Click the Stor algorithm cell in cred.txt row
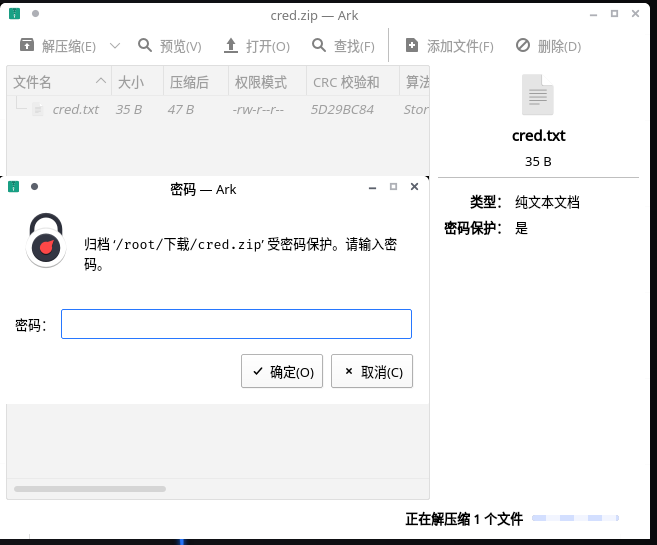Screen dimensions: 657x545 coord(416,109)
